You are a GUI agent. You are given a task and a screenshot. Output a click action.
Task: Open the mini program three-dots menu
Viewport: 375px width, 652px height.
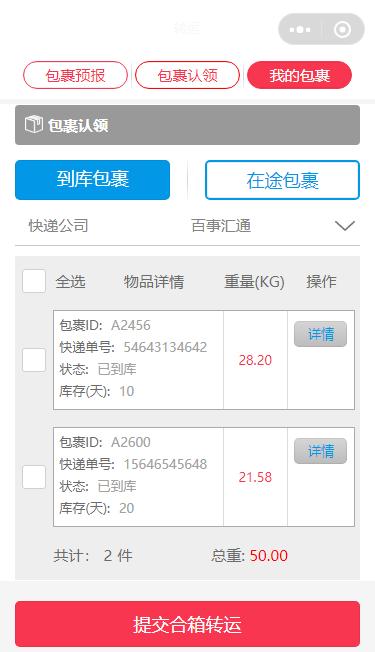click(300, 30)
